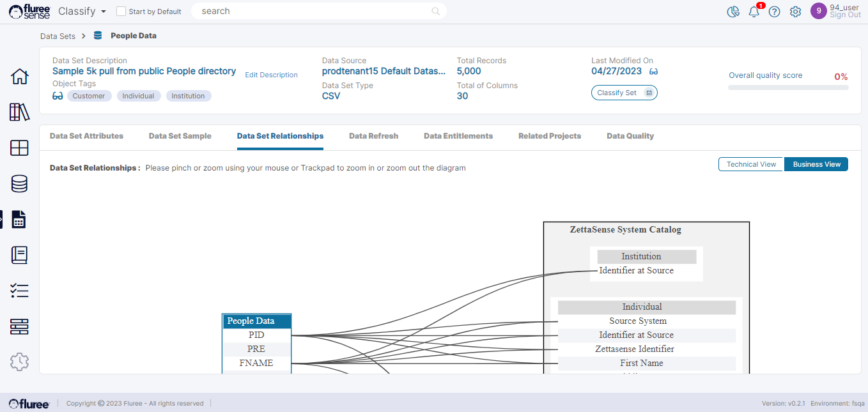Click the Edit Description link
868x412 pixels.
[271, 75]
